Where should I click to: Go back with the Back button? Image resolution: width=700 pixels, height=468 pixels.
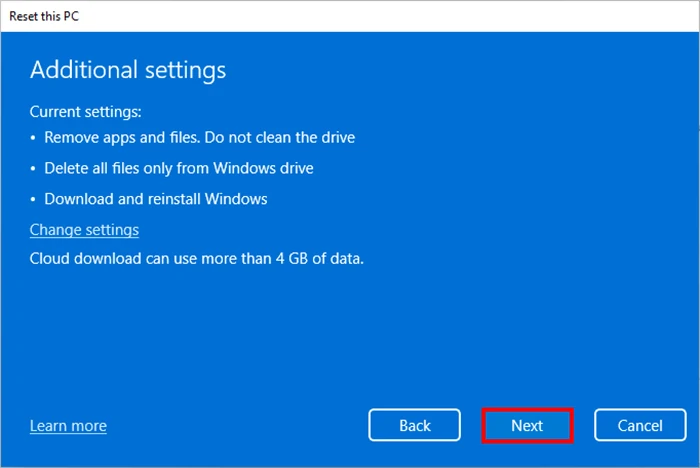point(414,425)
